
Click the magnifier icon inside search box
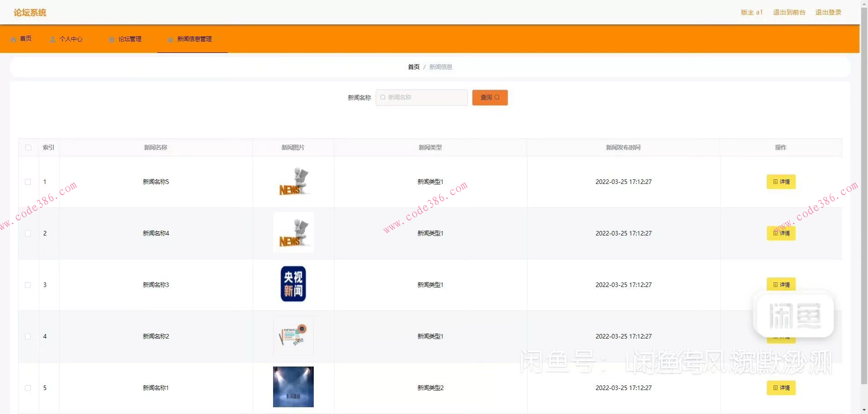[382, 97]
